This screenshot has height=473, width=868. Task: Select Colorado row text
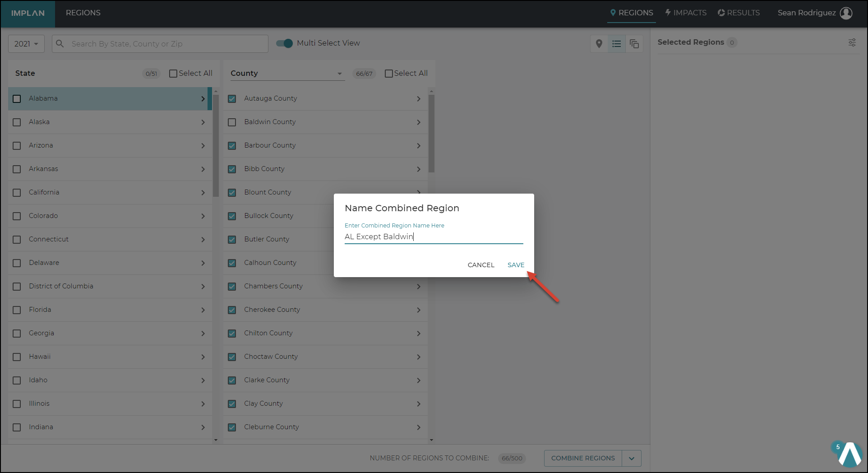[43, 216]
